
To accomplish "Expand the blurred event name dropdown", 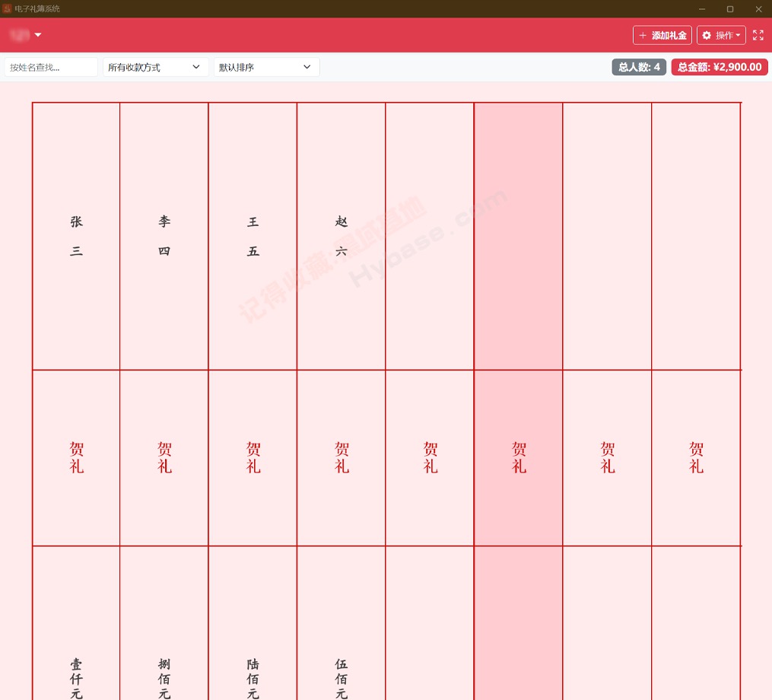I will pos(25,35).
